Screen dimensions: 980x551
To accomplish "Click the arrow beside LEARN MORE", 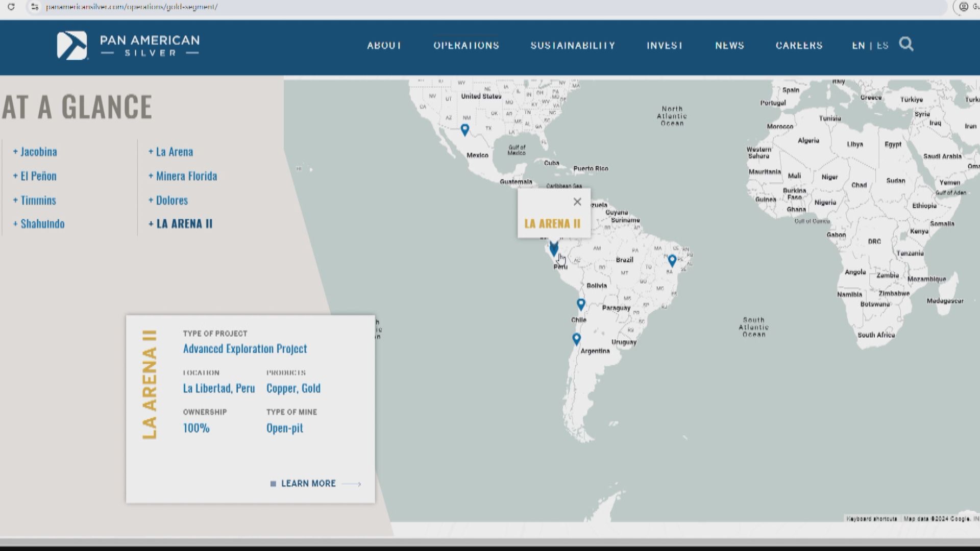I will (x=352, y=484).
